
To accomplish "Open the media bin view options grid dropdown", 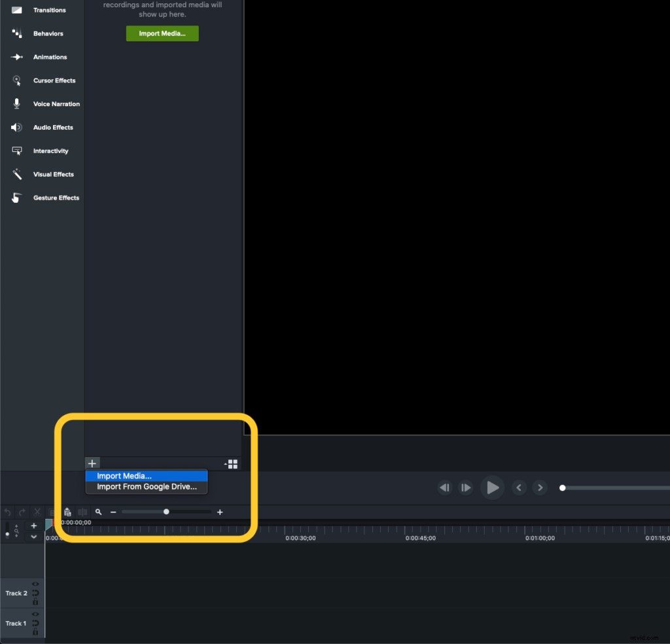I will pyautogui.click(x=232, y=463).
